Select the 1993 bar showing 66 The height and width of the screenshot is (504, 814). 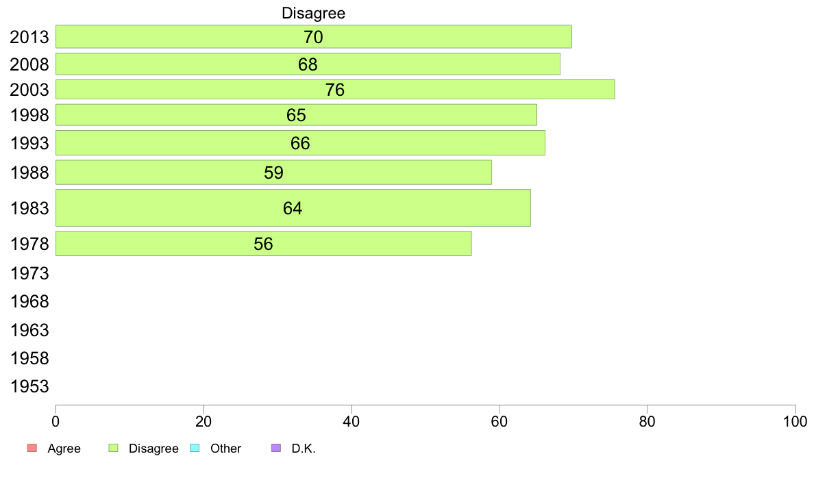[301, 142]
